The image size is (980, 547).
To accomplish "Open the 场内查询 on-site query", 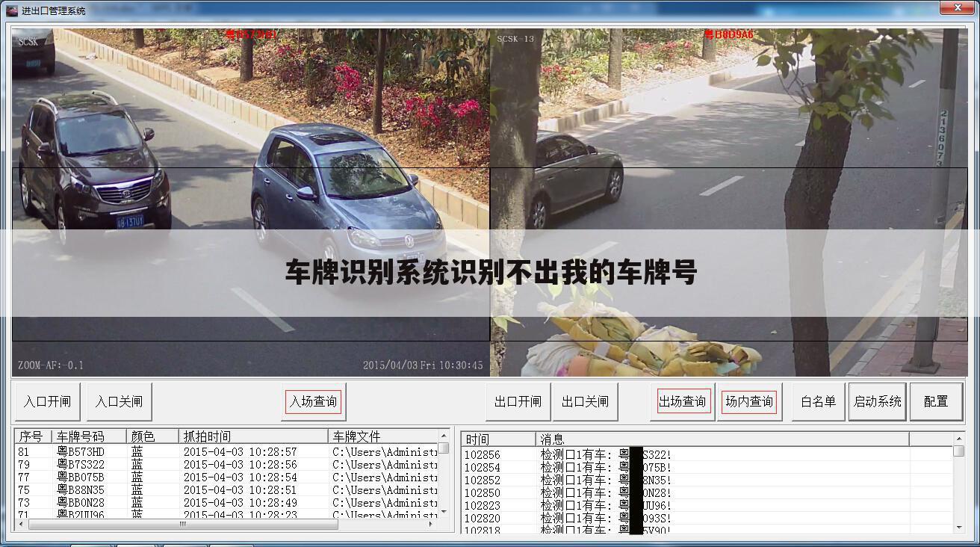I will (749, 402).
